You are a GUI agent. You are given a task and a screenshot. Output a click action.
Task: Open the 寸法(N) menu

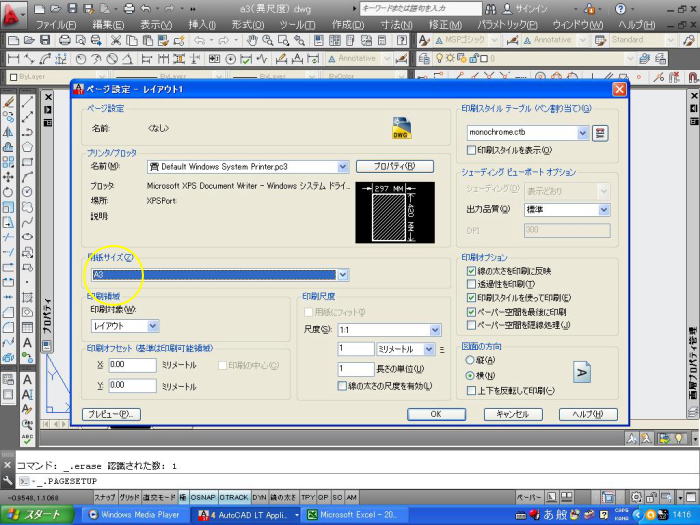(x=396, y=25)
